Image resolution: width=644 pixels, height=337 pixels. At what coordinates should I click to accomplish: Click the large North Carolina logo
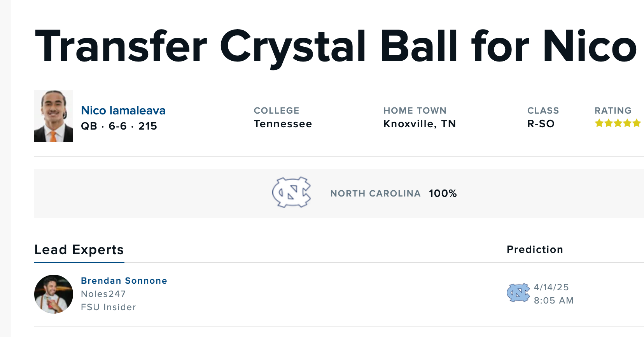(x=292, y=192)
